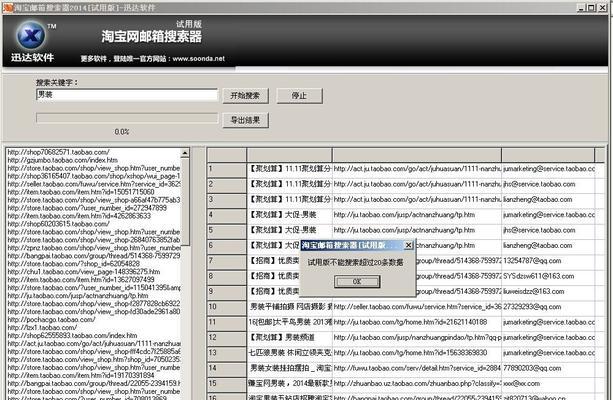613x400 pixels.
Task: Click row header number 4
Action: coord(227,215)
